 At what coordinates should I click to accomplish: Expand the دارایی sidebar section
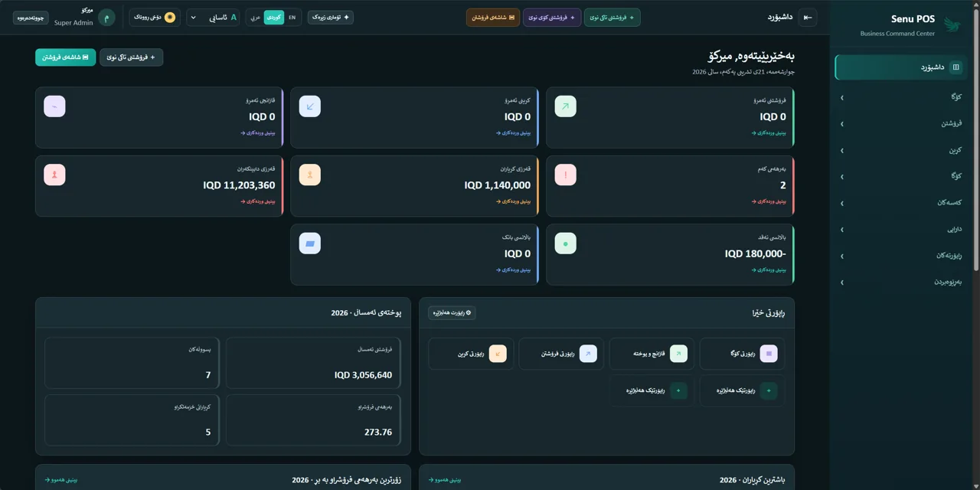tap(901, 229)
